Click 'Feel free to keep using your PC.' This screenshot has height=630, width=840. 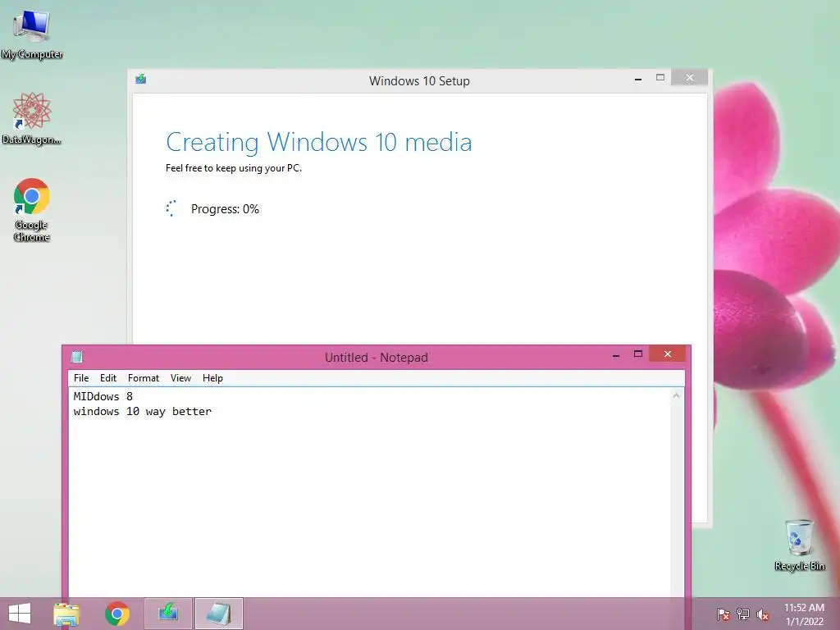(234, 168)
